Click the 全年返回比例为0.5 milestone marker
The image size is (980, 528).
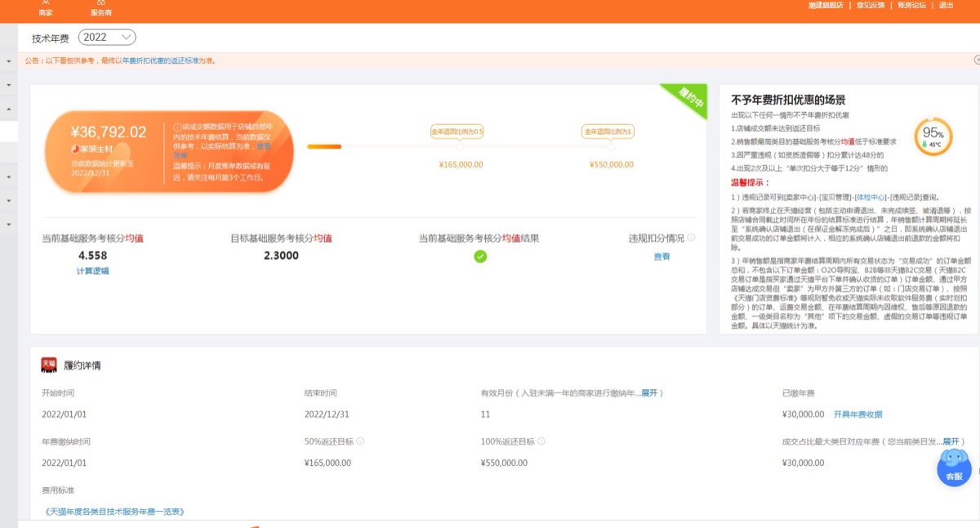[x=457, y=132]
